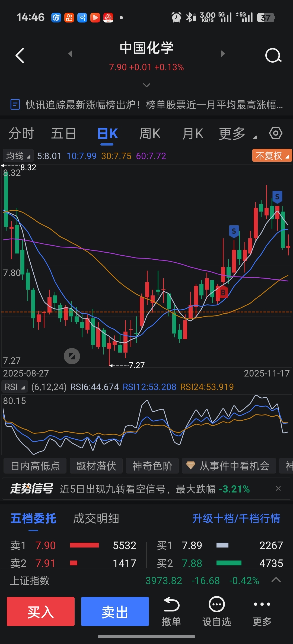
Task: Read the 快讯追踪 news headline
Action: click(x=154, y=105)
